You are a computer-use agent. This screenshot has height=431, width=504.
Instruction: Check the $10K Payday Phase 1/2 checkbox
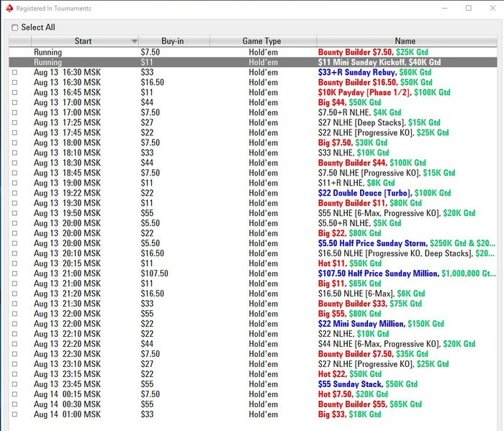coord(15,93)
